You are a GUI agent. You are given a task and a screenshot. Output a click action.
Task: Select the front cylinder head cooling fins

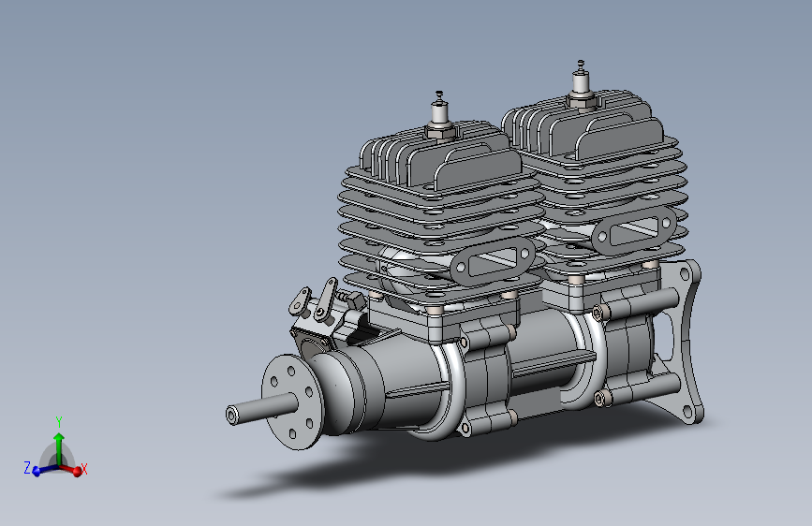point(440,156)
